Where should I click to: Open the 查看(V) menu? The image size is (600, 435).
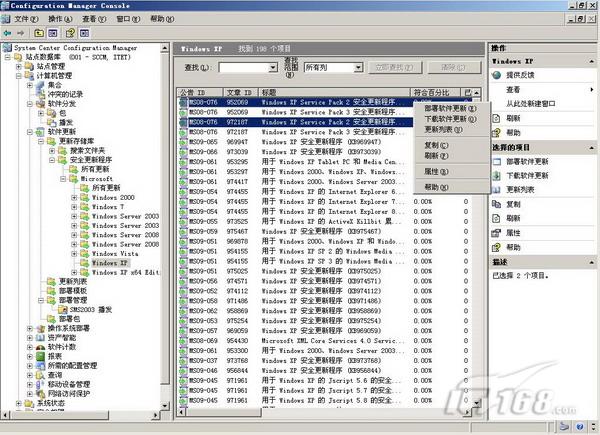click(x=94, y=19)
